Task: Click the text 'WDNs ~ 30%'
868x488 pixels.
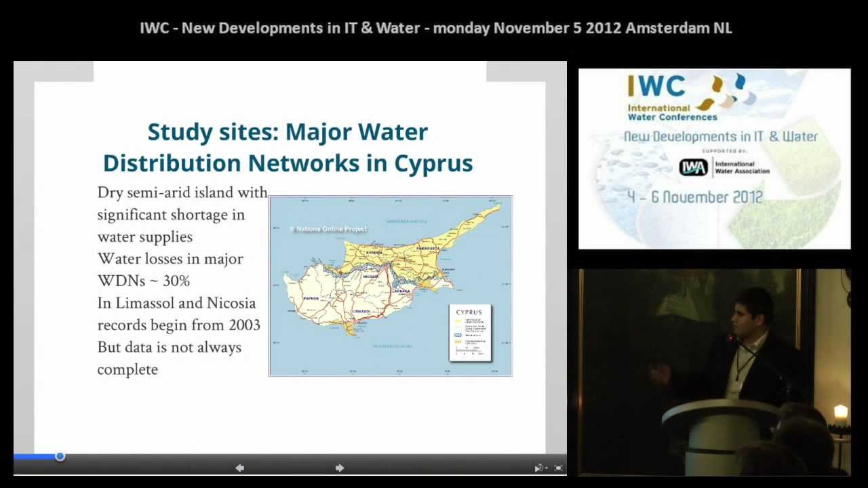Action: pos(144,281)
